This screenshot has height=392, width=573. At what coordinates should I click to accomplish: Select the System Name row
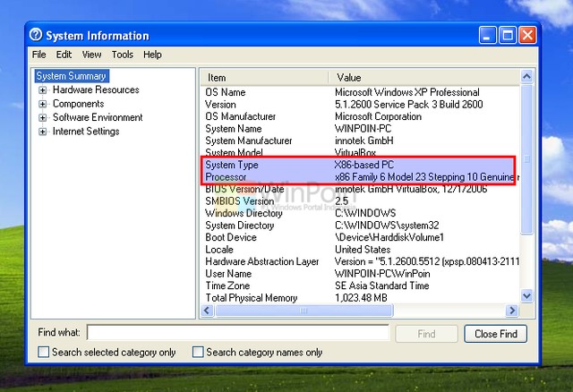tap(360, 128)
